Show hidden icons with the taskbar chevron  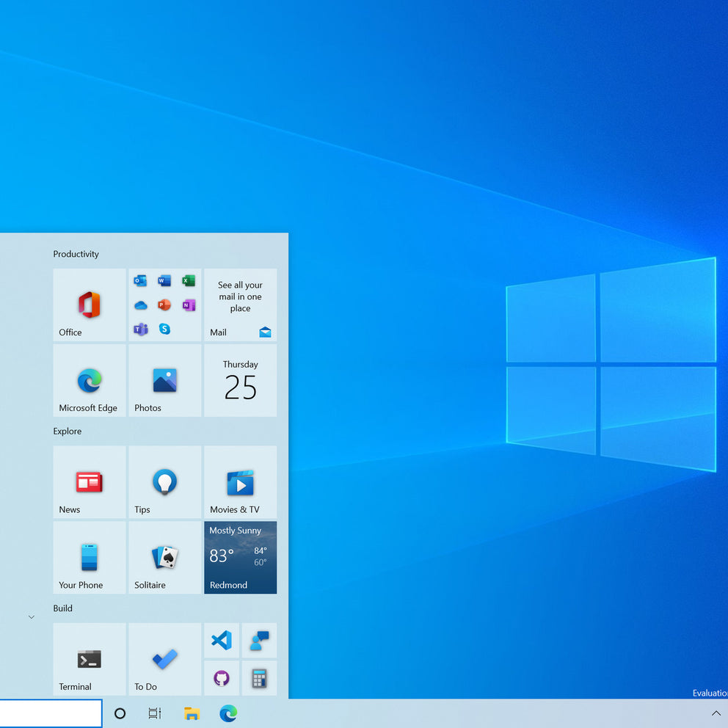[x=716, y=713]
